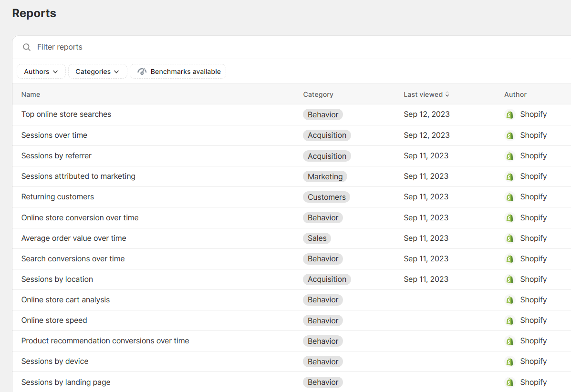
Task: Click the Category column header
Action: click(x=318, y=94)
